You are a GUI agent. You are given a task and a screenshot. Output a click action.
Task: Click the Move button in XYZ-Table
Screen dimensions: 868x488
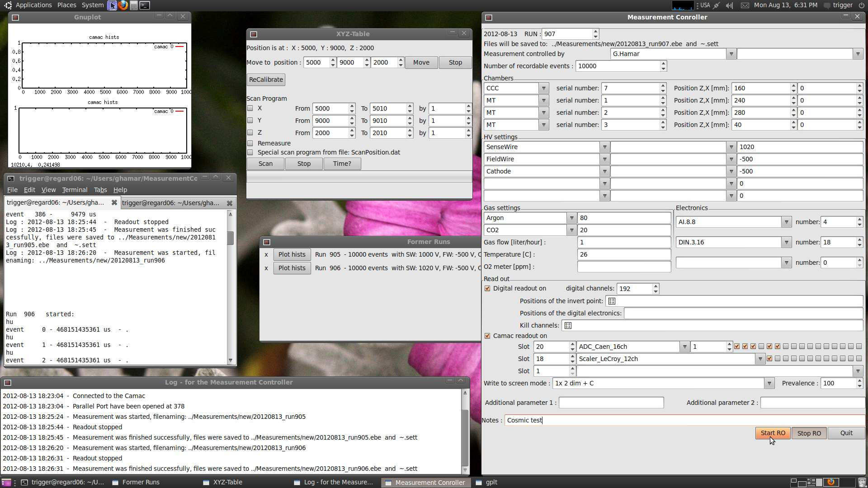(x=421, y=62)
